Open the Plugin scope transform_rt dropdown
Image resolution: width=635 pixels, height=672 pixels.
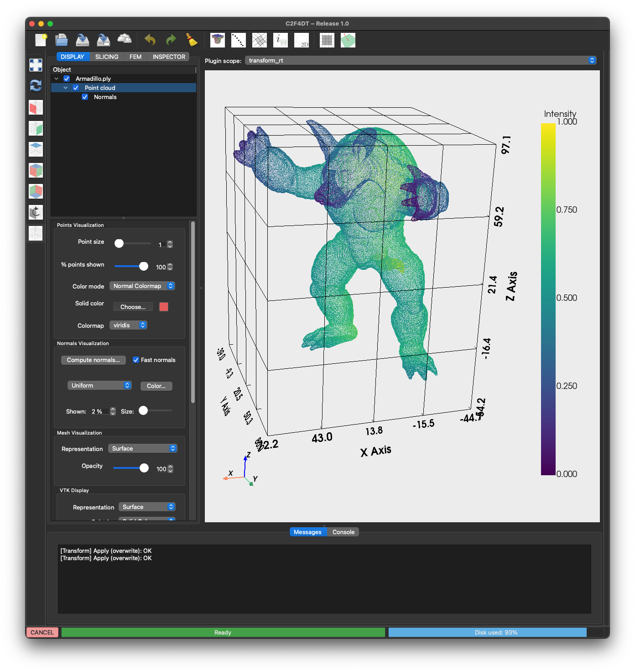click(421, 60)
